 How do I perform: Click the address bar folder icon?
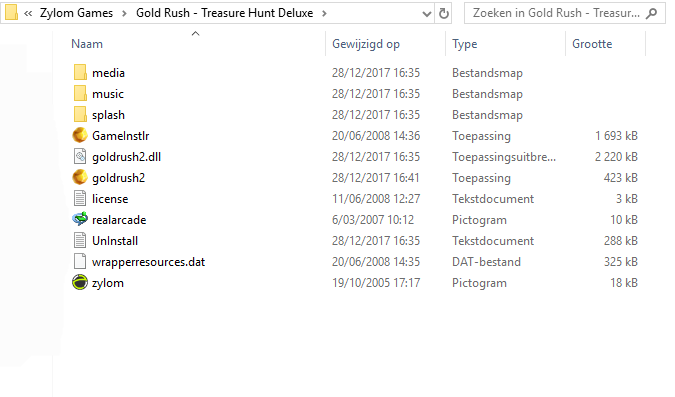pyautogui.click(x=11, y=13)
